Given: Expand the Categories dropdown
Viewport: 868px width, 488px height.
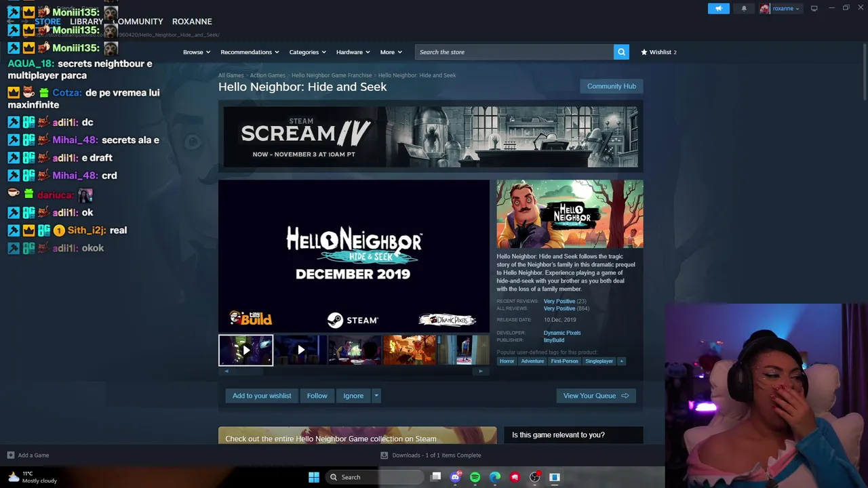Looking at the screenshot, I should pyautogui.click(x=307, y=52).
